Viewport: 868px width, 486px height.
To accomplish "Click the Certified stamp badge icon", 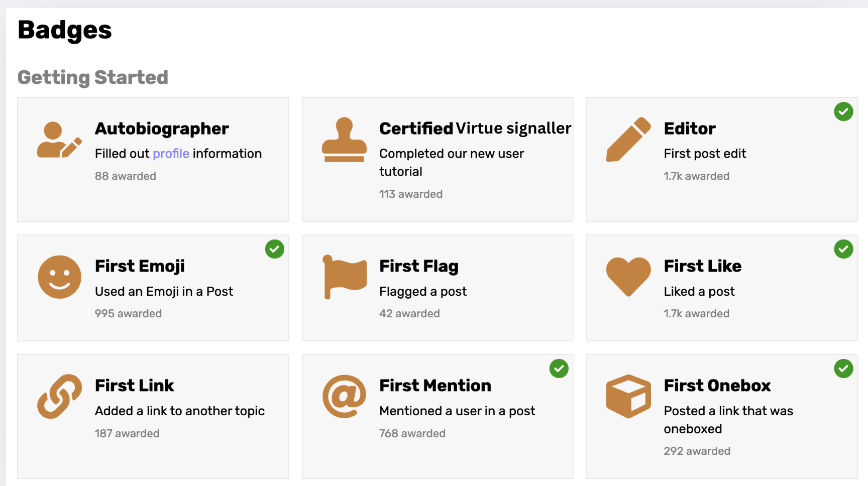I will tap(344, 140).
